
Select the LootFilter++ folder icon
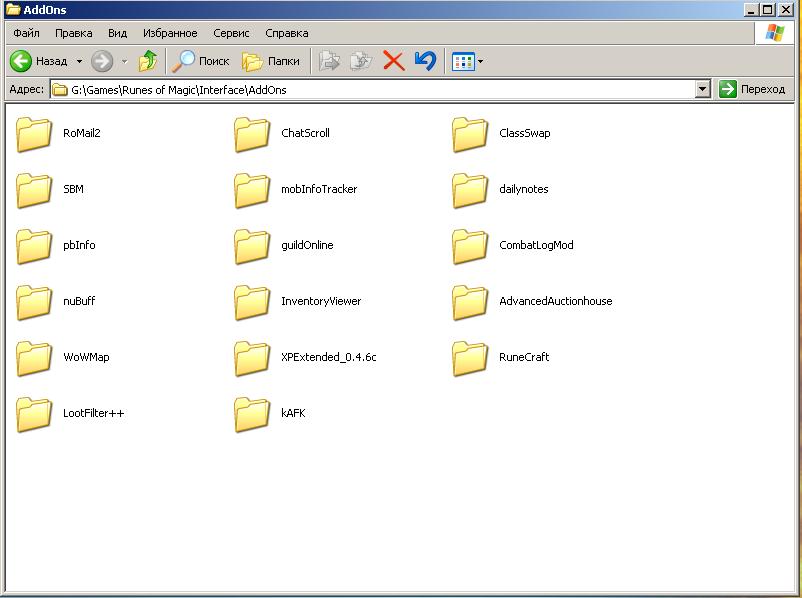[34, 414]
